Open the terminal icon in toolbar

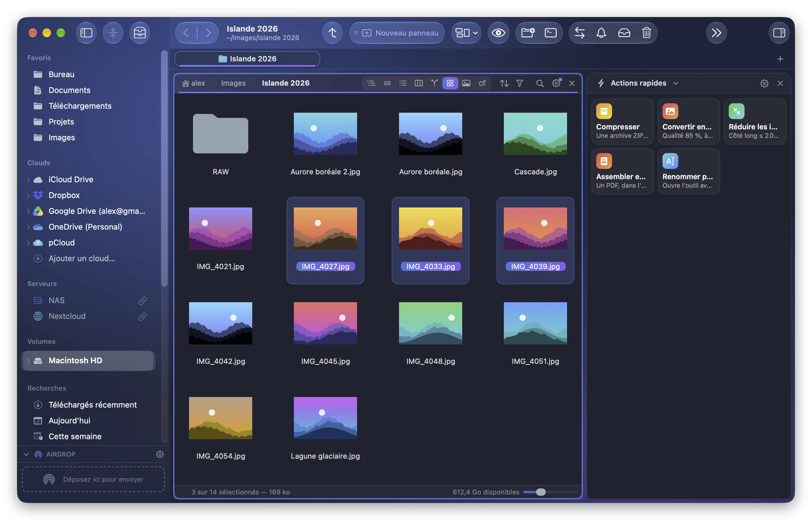(551, 33)
